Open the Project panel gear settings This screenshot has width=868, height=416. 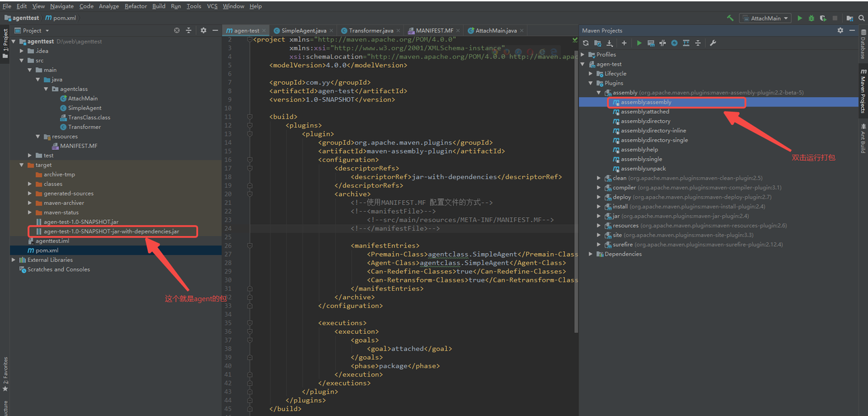point(203,31)
